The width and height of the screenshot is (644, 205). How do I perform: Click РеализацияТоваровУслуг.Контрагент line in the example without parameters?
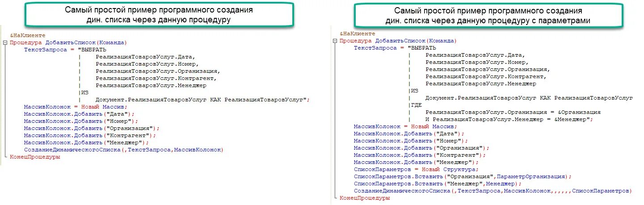coord(156,78)
